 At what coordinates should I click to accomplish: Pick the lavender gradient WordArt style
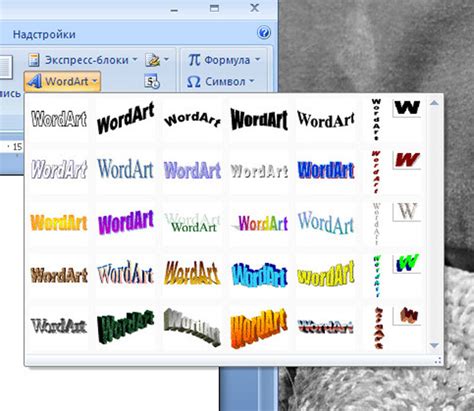click(x=192, y=170)
